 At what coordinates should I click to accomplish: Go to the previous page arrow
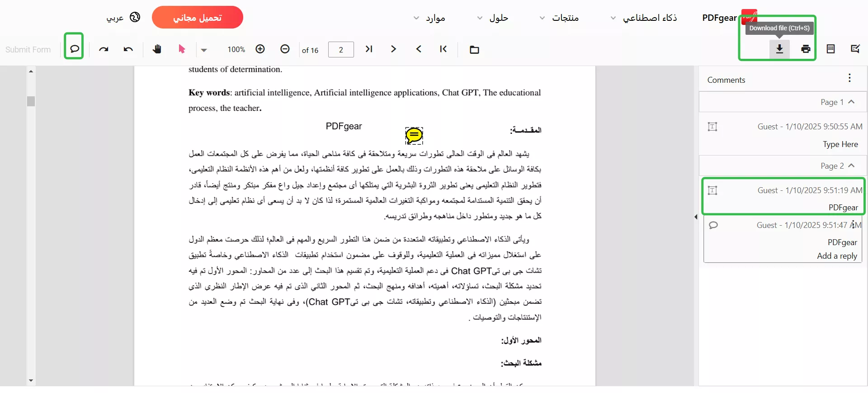pyautogui.click(x=419, y=49)
